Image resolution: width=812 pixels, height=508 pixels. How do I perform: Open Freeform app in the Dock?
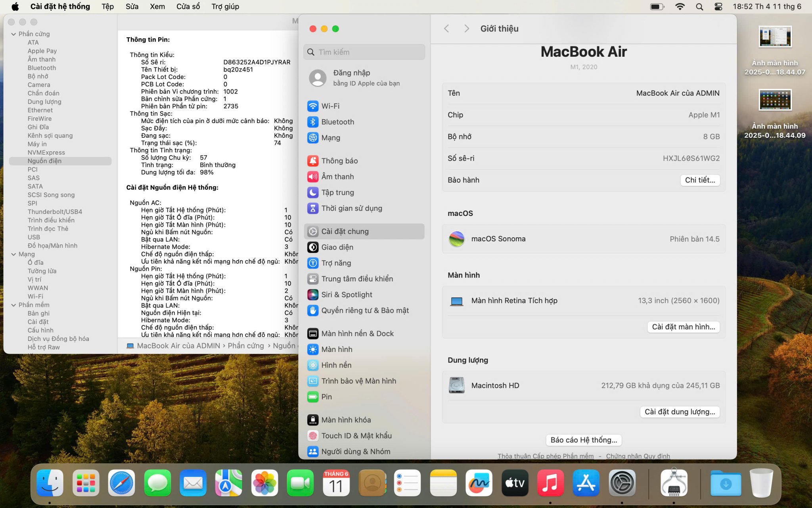tap(479, 483)
